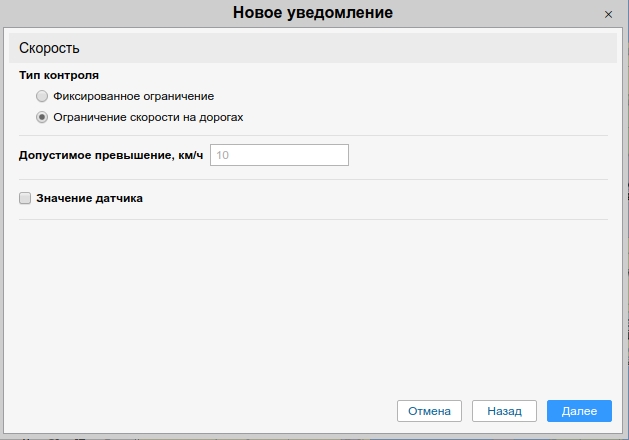The height and width of the screenshot is (440, 629).
Task: Enable the Значение датчика checkbox
Action: [x=25, y=198]
